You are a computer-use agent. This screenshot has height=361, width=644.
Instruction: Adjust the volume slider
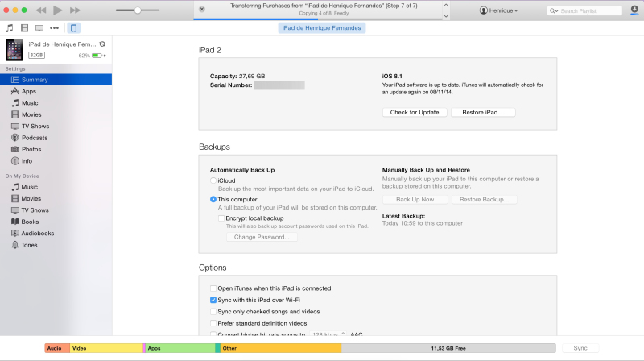138,10
